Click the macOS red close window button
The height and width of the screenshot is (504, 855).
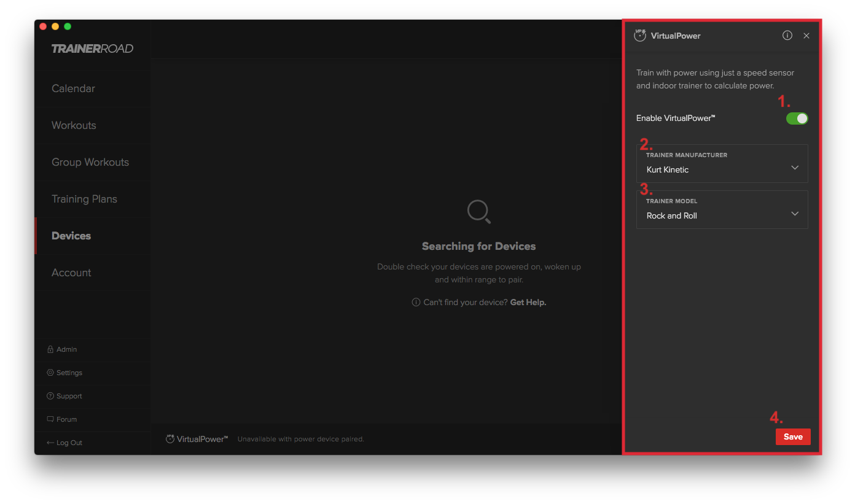[43, 26]
